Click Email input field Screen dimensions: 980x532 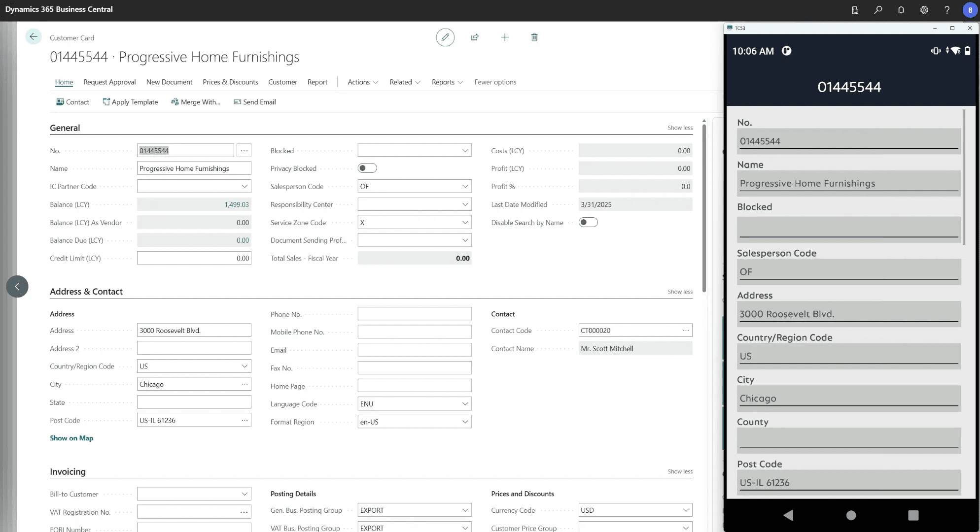[x=415, y=350]
